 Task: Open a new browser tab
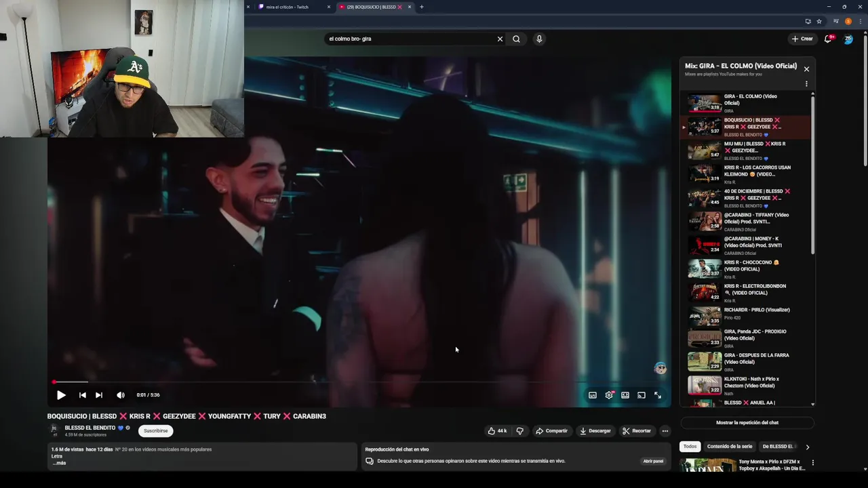pyautogui.click(x=422, y=7)
